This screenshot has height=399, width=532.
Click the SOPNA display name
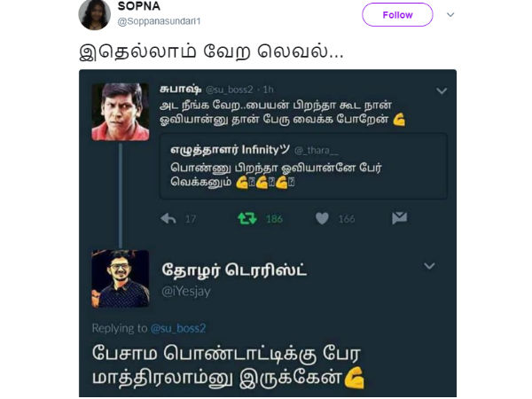[x=139, y=6]
